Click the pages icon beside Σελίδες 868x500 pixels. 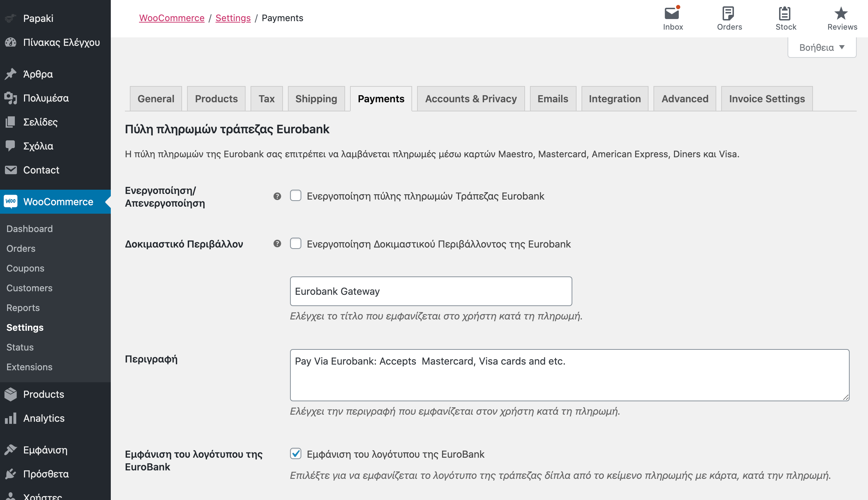[11, 122]
